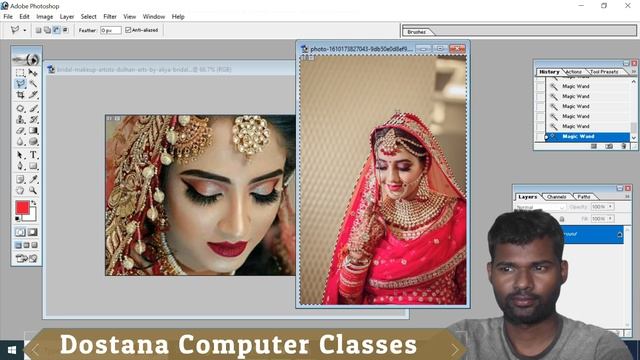Create a new snapshot in History panel
This screenshot has height=360, width=640.
[609, 146]
